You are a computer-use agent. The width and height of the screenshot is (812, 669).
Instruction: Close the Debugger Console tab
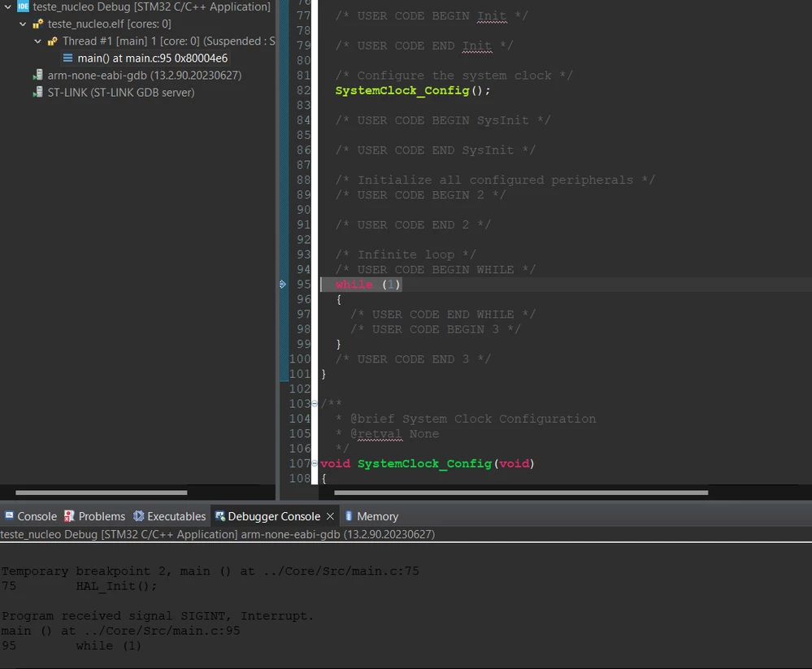click(x=330, y=516)
